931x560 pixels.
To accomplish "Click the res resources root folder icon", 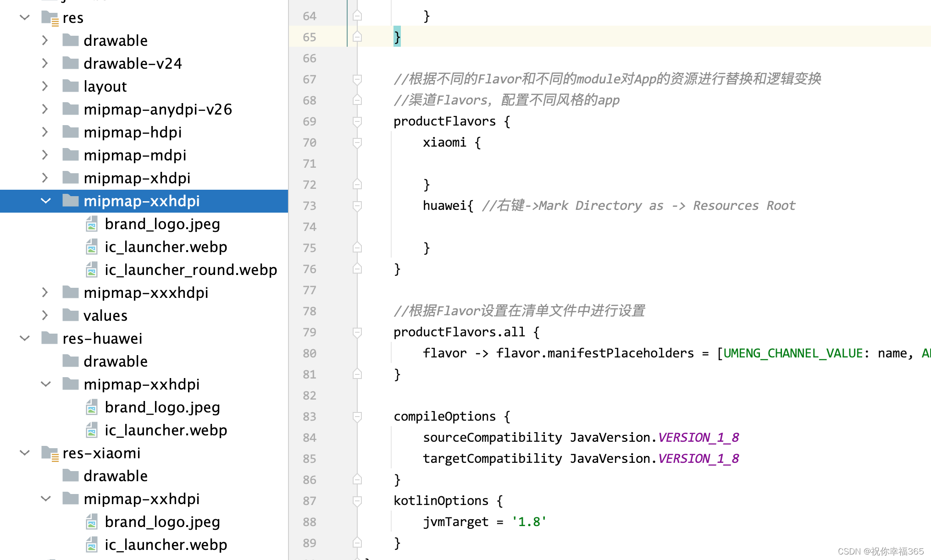I will (50, 18).
